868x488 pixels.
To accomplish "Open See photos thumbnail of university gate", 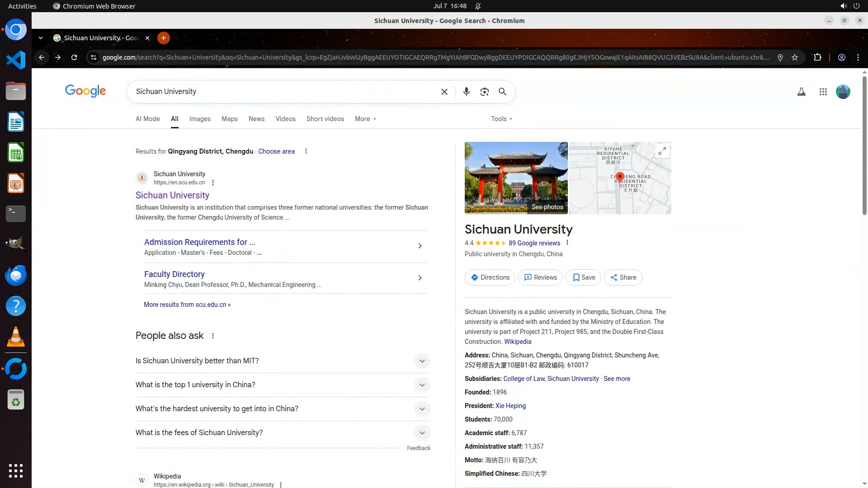I will pos(516,178).
